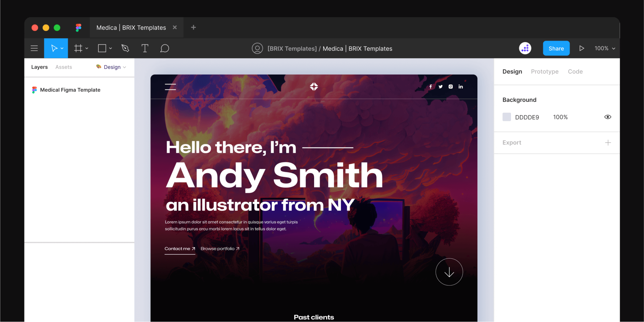Hide the Background fill visibility

pos(608,117)
